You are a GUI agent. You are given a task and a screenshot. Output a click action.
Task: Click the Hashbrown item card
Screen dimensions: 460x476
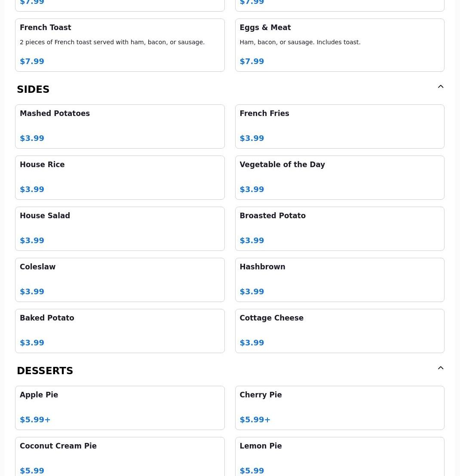click(339, 280)
